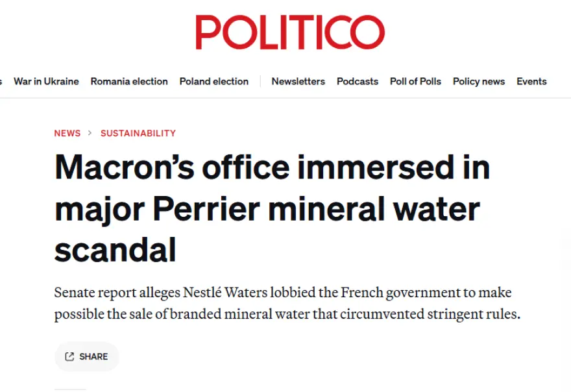Click the Macron's office article headline
571x392 pixels.
click(272, 208)
